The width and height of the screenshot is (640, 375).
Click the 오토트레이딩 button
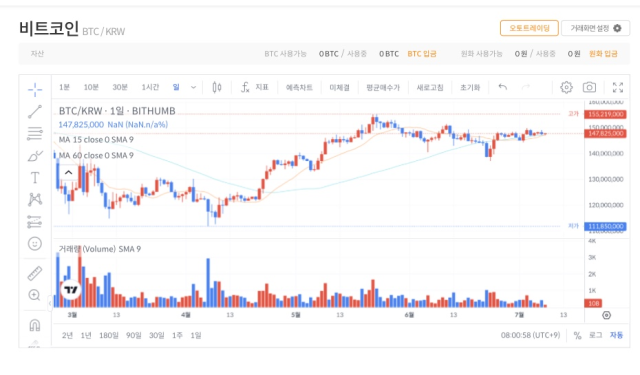pyautogui.click(x=529, y=28)
